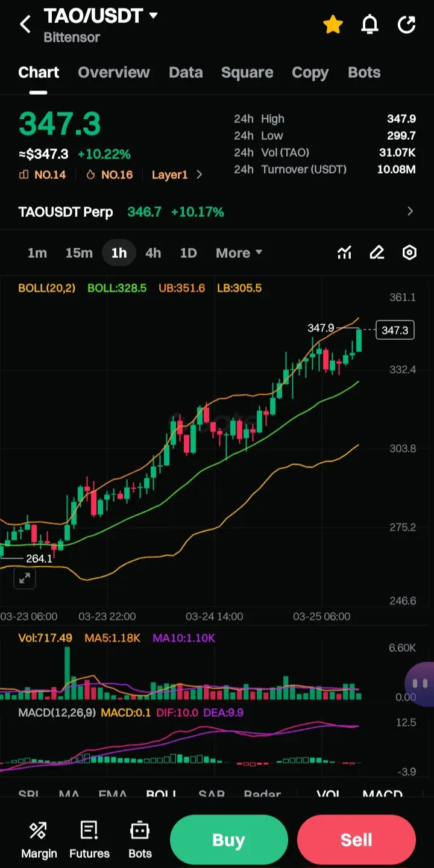Tap the green Buy button
This screenshot has height=868, width=434.
[228, 840]
